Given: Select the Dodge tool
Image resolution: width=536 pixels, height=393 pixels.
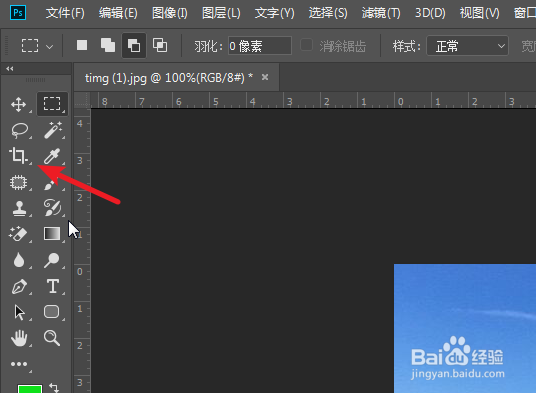Looking at the screenshot, I should (52, 260).
